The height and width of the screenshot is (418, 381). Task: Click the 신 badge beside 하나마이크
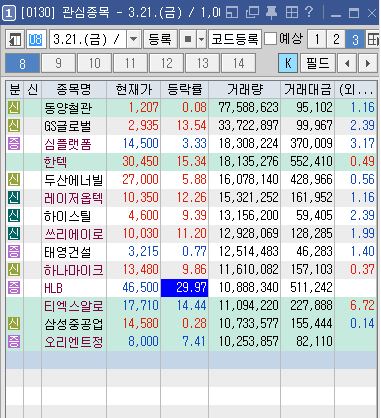pyautogui.click(x=14, y=270)
